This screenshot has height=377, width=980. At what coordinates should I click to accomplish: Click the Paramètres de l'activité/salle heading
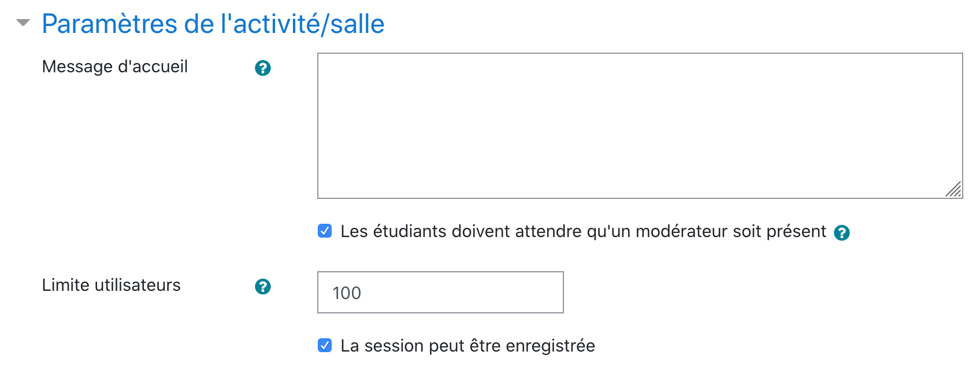[x=213, y=24]
